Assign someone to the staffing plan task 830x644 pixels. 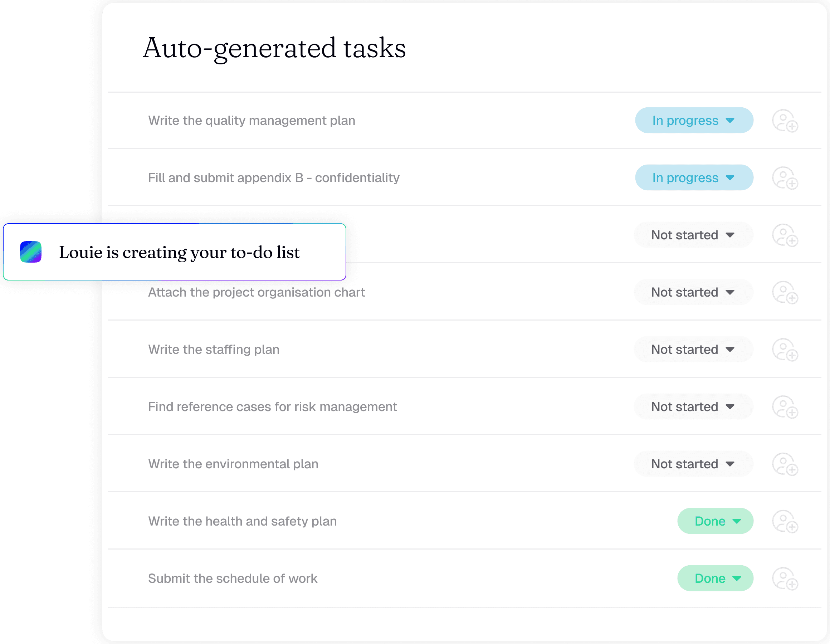785,350
